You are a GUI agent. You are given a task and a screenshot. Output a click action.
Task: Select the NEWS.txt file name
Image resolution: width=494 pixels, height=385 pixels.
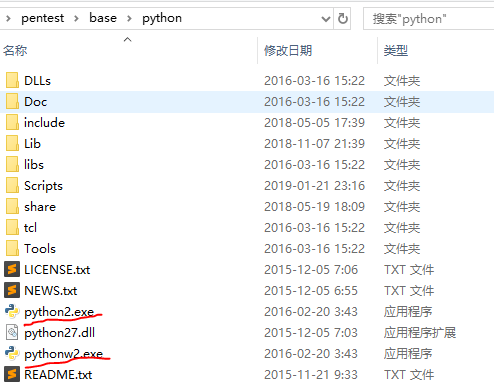(50, 291)
